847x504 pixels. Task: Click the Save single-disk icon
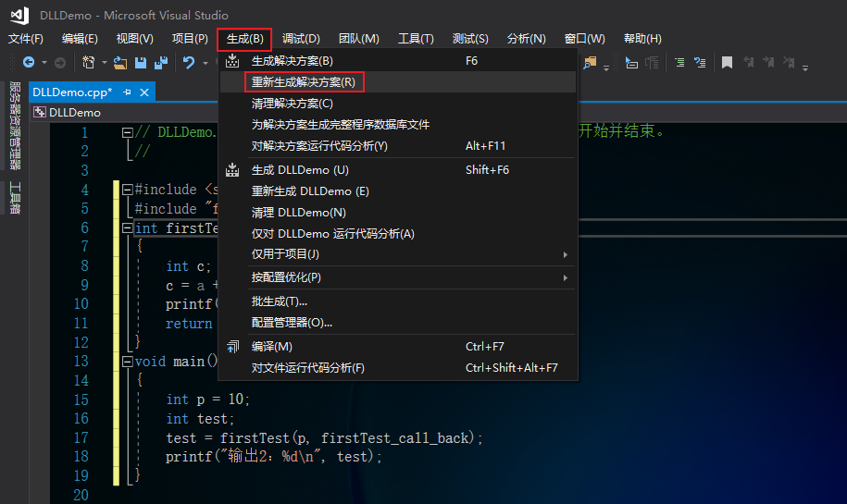coord(141,63)
